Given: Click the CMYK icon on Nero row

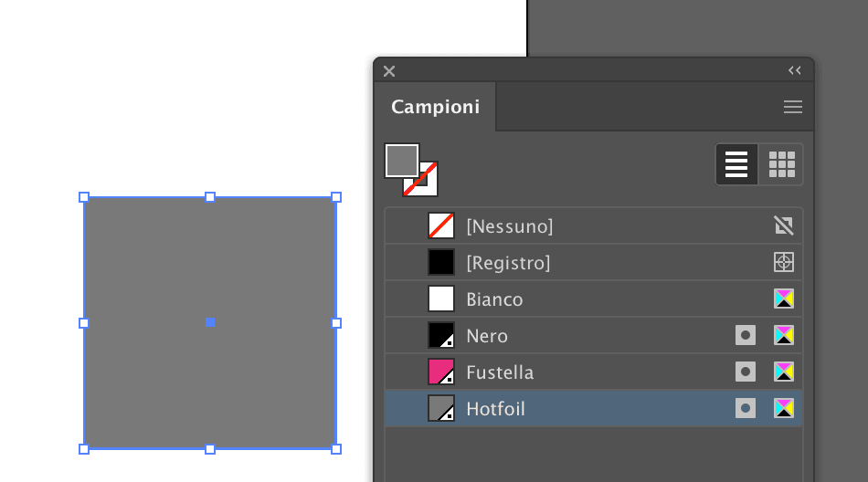Looking at the screenshot, I should click(784, 336).
